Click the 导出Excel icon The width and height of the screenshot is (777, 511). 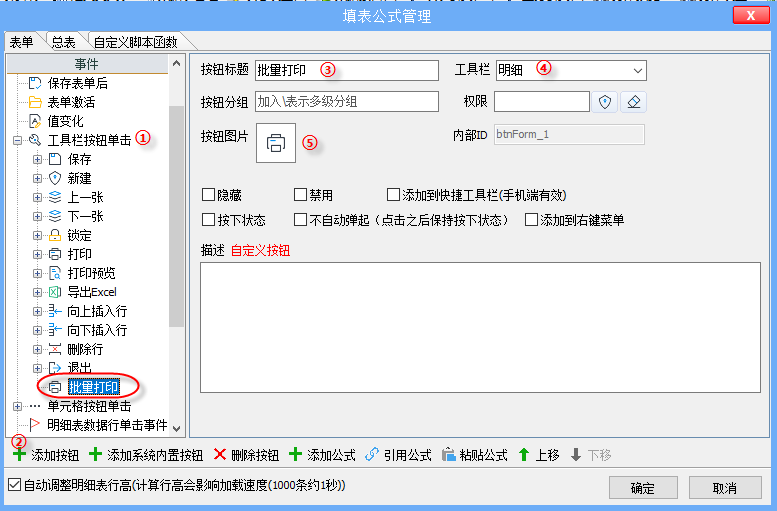pos(55,292)
